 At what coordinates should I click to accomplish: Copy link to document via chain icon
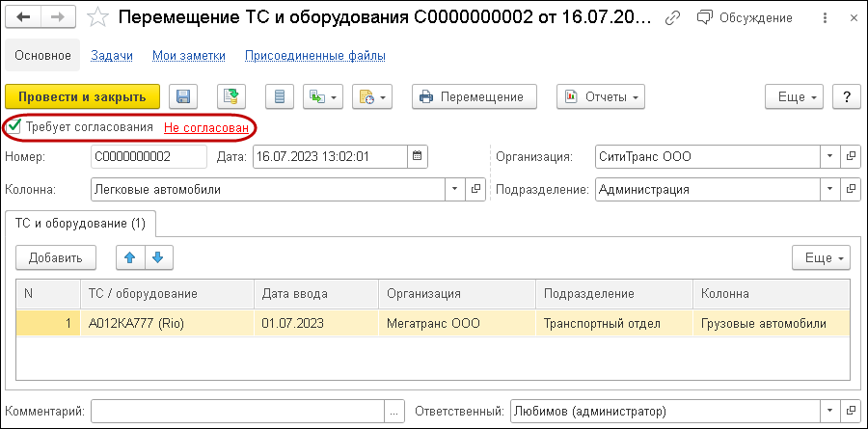coord(672,18)
